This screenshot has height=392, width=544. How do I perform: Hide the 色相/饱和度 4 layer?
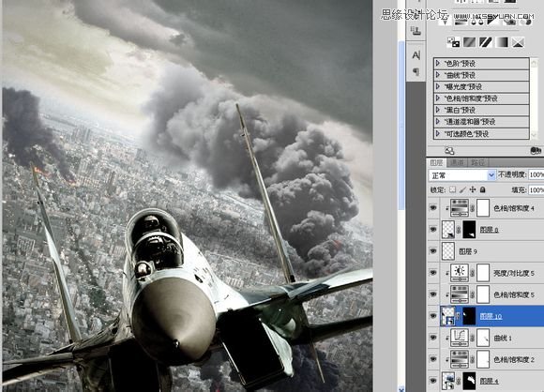[433, 208]
